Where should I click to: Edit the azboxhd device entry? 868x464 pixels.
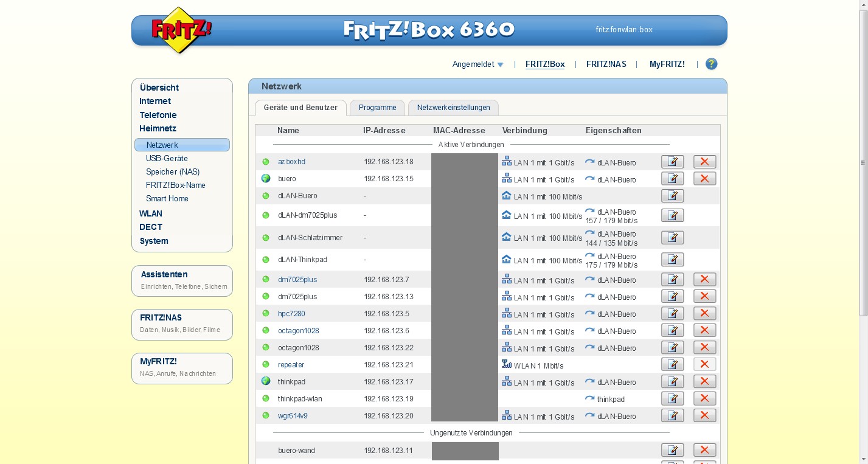pyautogui.click(x=672, y=162)
